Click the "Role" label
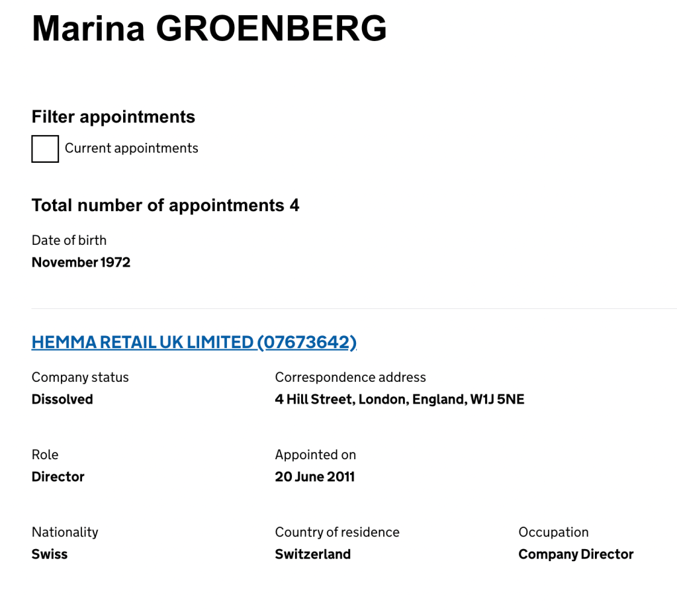677x616 pixels. [x=45, y=455]
